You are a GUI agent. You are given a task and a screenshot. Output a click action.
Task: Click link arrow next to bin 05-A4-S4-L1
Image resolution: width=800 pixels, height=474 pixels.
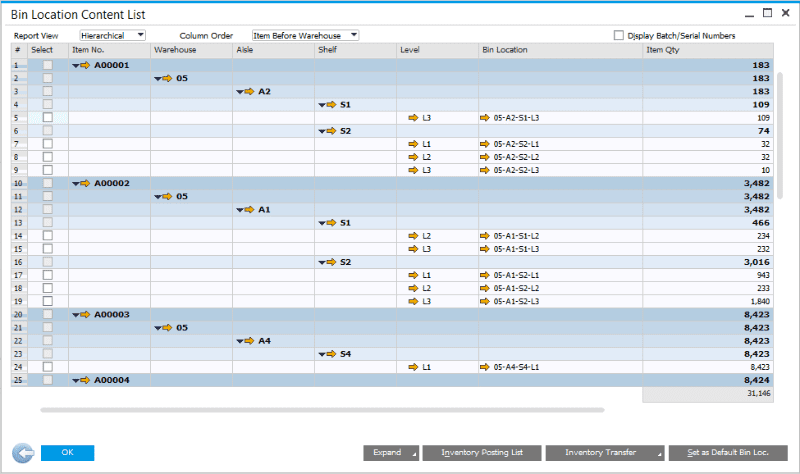[485, 367]
